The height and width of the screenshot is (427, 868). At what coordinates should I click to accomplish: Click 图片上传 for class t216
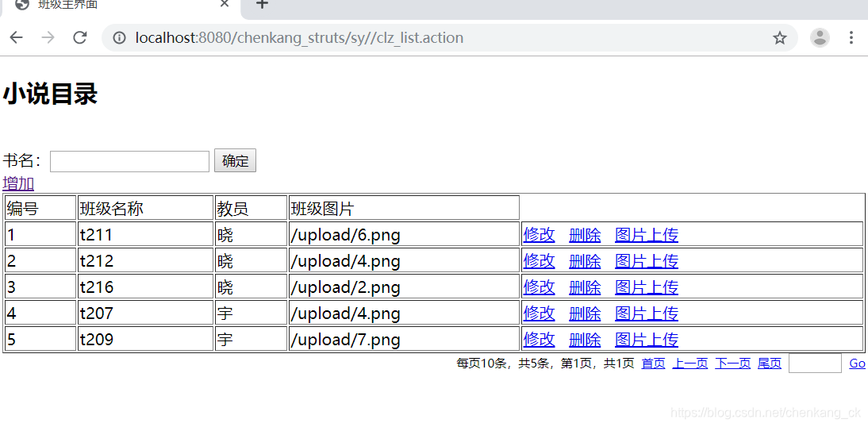pyautogui.click(x=647, y=287)
